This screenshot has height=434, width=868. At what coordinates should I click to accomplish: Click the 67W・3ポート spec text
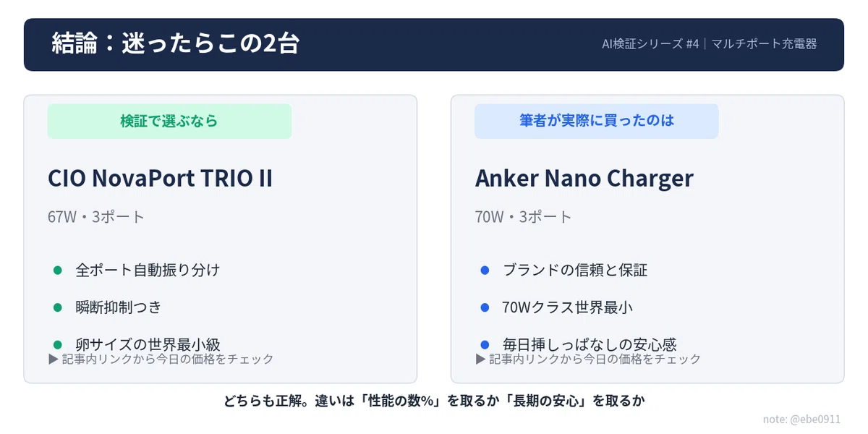coord(96,217)
